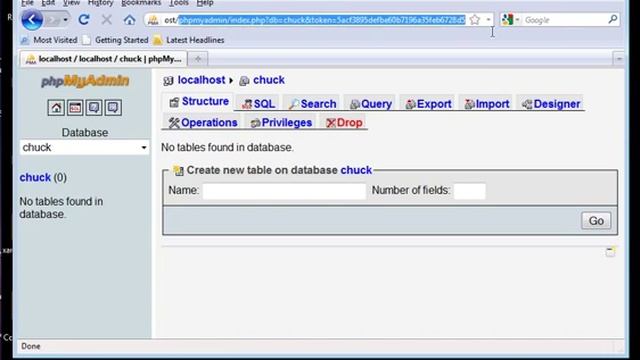Select the localhost / chuck phpMyAdmin browser tab
This screenshot has width=640, height=360.
click(x=104, y=59)
